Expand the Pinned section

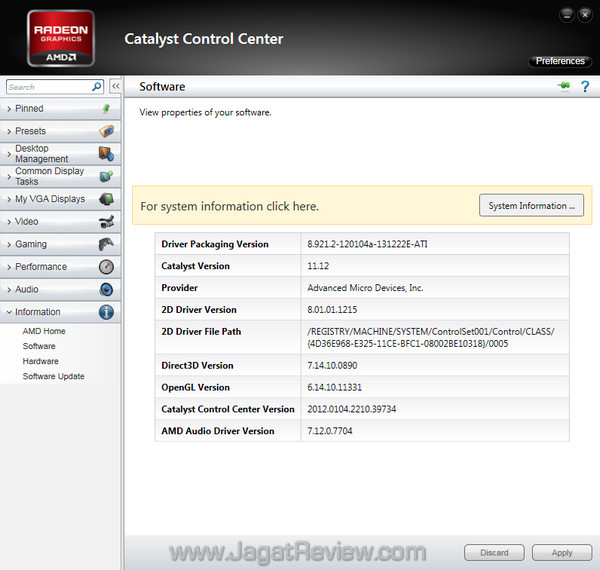point(60,109)
